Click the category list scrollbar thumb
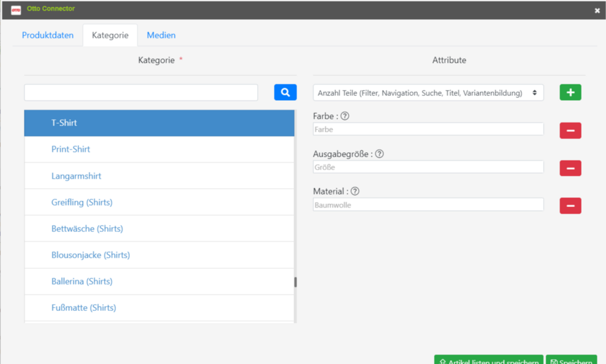The image size is (606, 364). (x=296, y=282)
